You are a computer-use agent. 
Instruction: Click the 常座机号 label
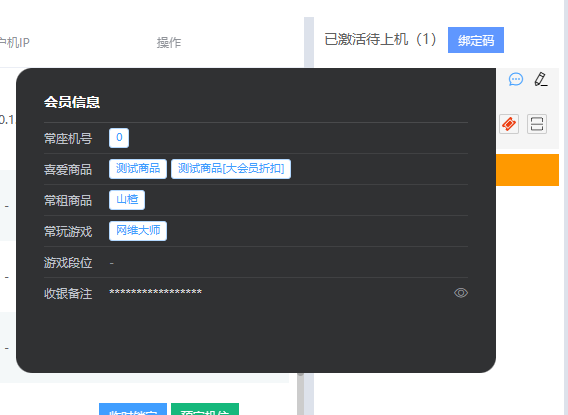(68, 138)
